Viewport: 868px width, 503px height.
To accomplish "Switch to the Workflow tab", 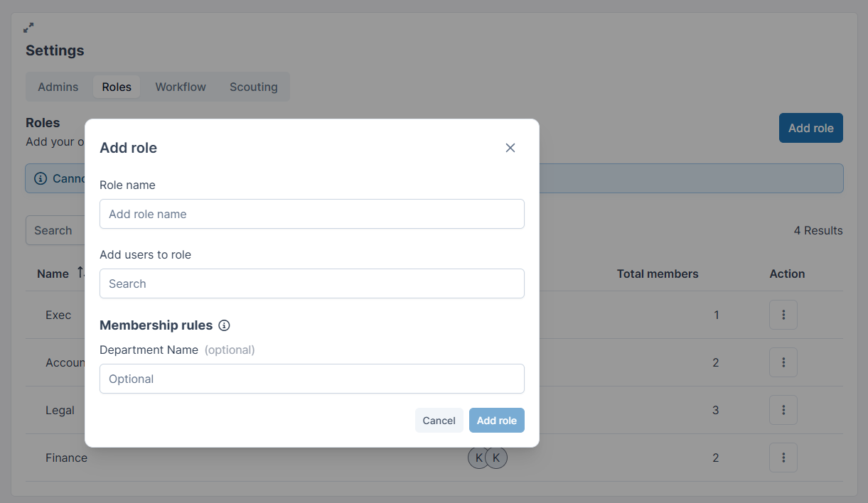I will click(181, 87).
